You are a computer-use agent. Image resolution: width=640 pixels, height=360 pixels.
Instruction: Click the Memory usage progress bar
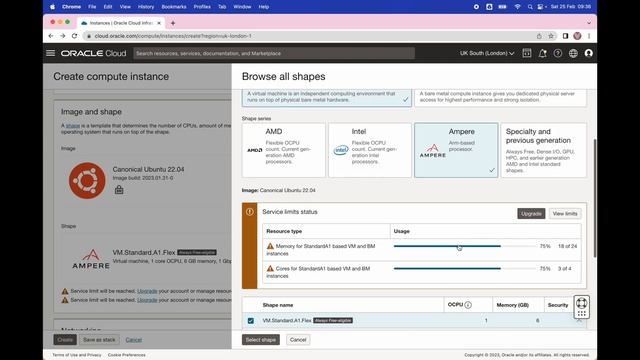pyautogui.click(x=464, y=246)
